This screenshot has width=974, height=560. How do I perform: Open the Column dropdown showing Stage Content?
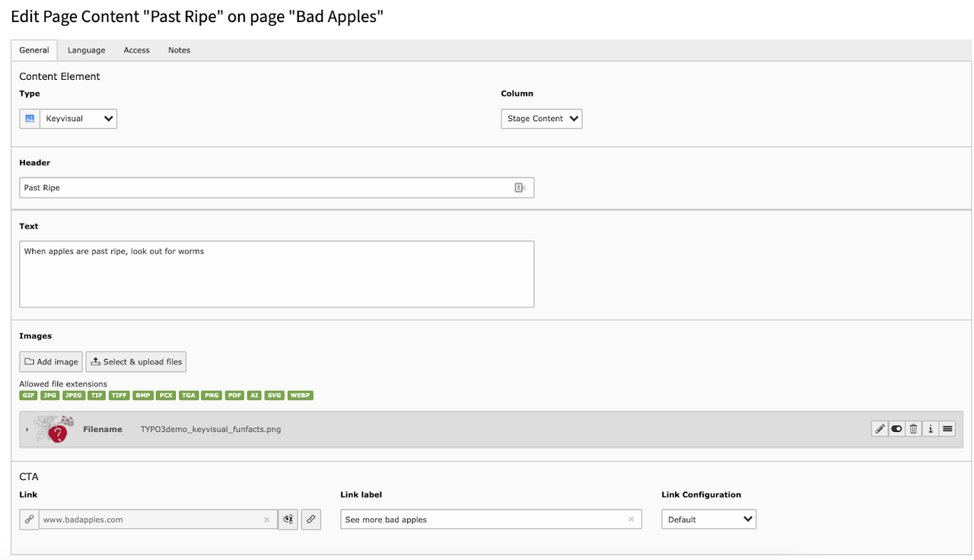tap(541, 119)
